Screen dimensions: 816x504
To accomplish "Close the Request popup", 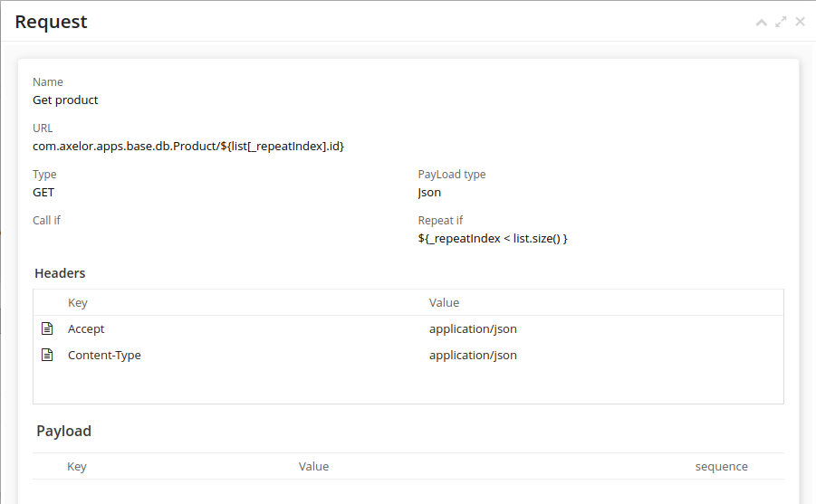I will pyautogui.click(x=800, y=22).
